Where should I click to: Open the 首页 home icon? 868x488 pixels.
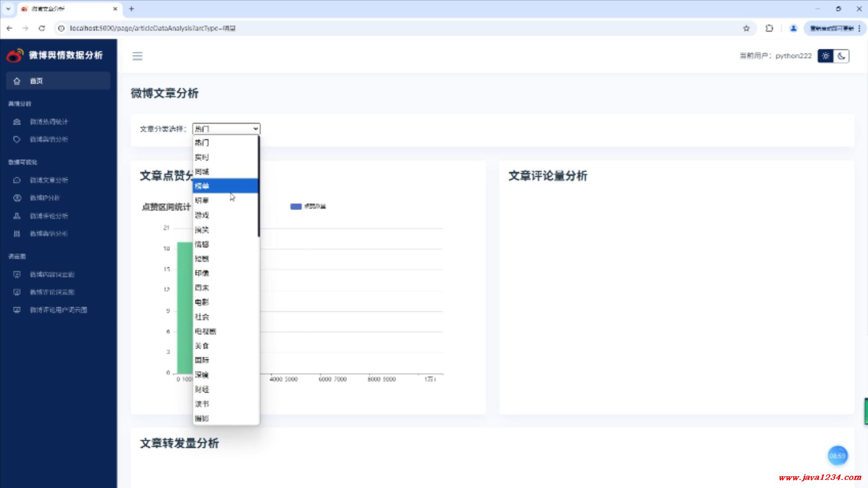[x=17, y=81]
